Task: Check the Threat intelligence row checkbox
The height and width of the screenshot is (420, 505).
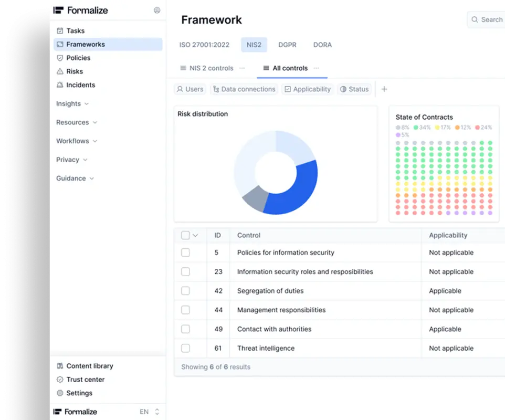Action: (x=185, y=348)
